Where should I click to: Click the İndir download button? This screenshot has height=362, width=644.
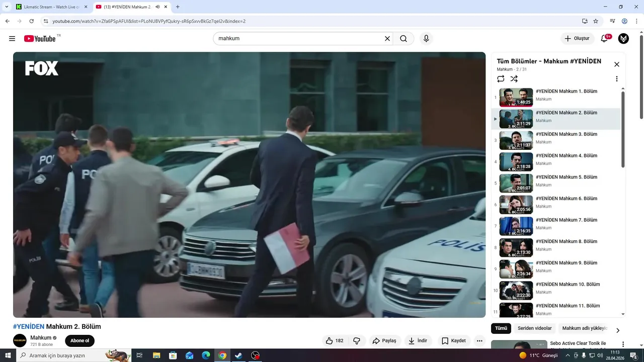(x=418, y=341)
